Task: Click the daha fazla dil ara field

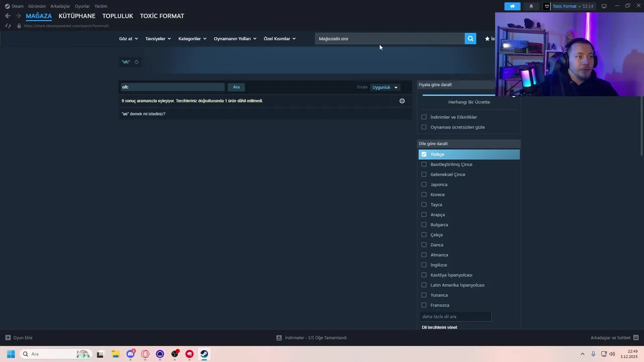Action: 455,317
